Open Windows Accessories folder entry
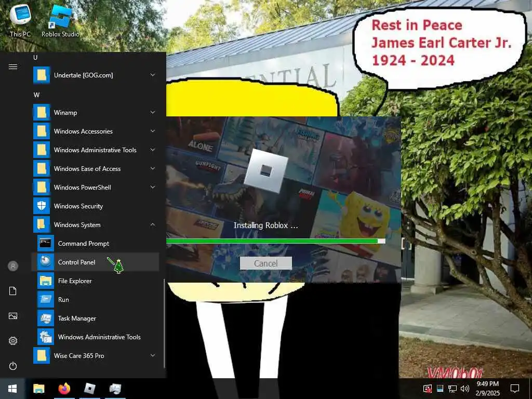The image size is (532, 399). 95,131
